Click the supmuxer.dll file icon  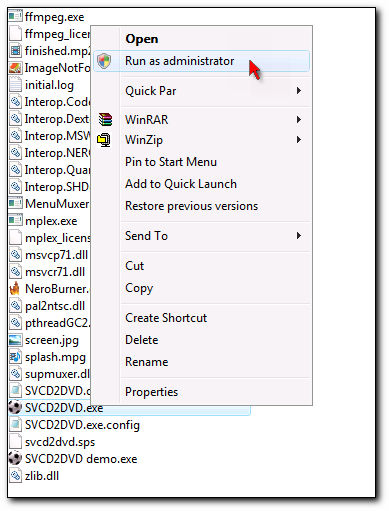coord(15,374)
